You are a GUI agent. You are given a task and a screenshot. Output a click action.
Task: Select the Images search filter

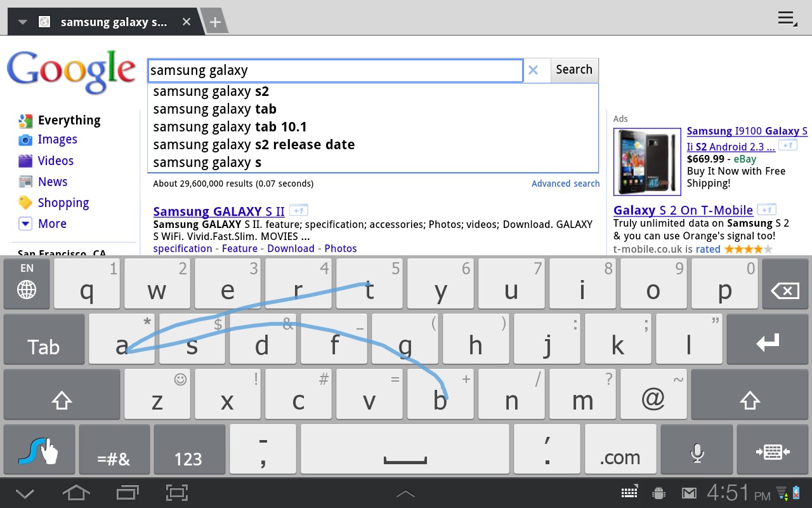(57, 140)
